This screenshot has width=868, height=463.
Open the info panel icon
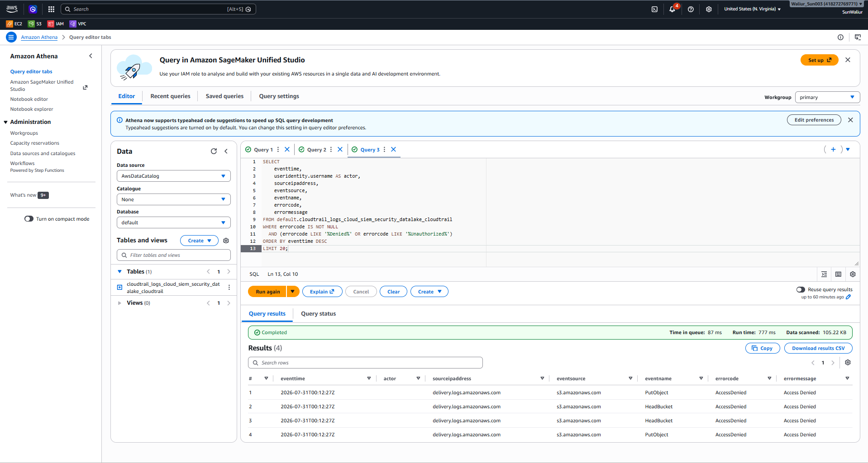(x=840, y=37)
